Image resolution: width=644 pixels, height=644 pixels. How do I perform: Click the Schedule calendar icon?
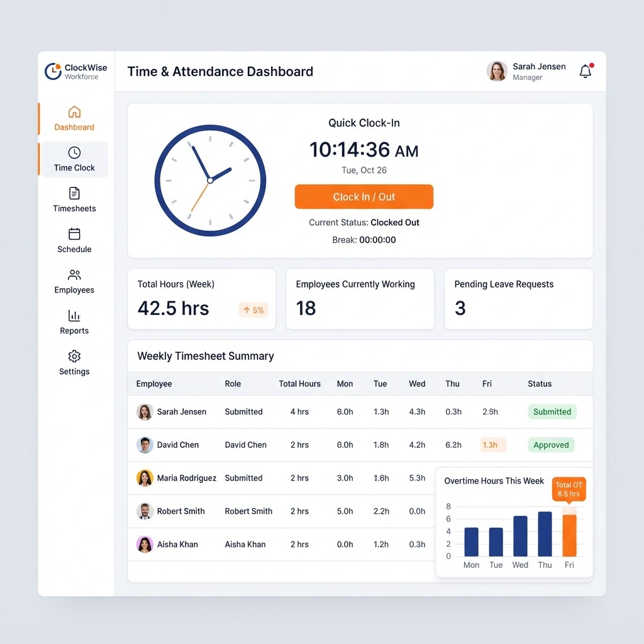point(74,234)
